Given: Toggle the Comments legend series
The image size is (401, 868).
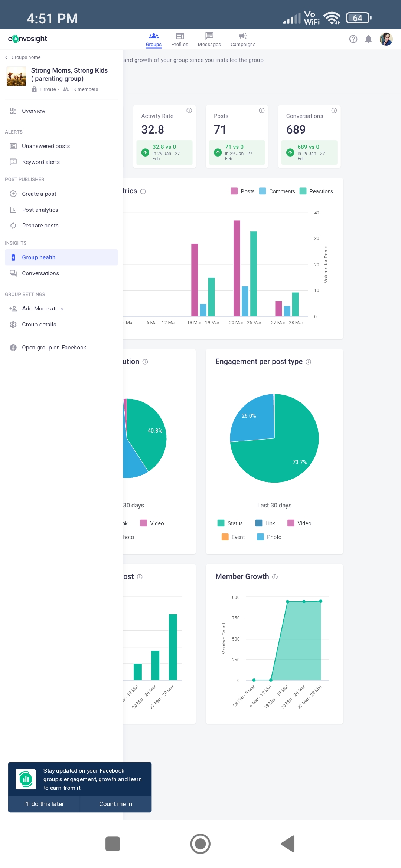Looking at the screenshot, I should 277,191.
